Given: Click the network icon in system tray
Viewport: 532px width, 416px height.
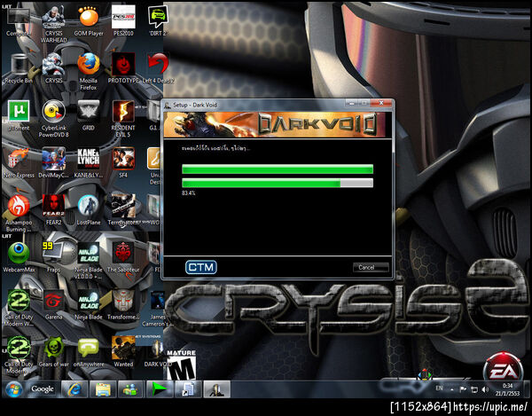Looking at the screenshot, I should (x=474, y=389).
